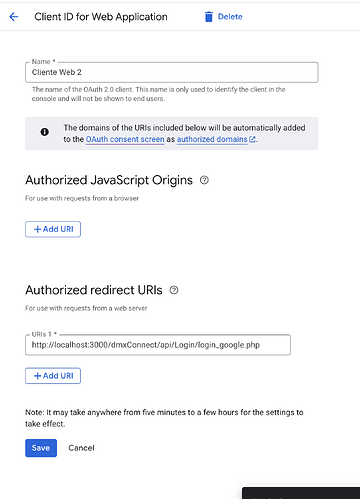Go back using the left arrow icon
Viewport: 360px width, 499px height.
coord(14,17)
